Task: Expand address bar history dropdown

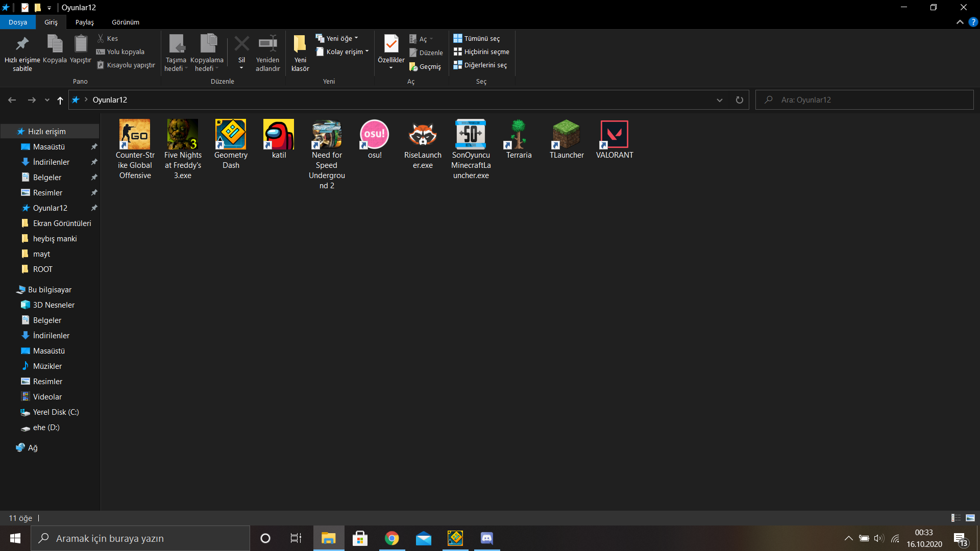Action: [720, 100]
